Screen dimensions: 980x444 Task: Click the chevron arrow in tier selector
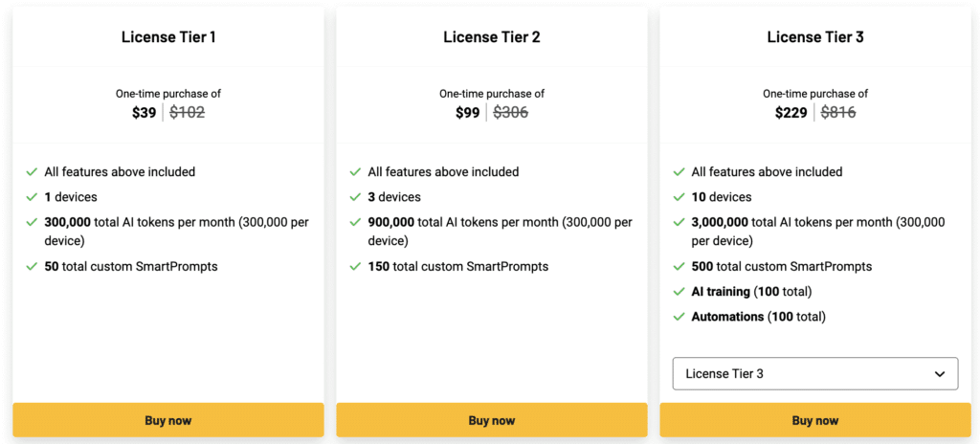click(940, 374)
